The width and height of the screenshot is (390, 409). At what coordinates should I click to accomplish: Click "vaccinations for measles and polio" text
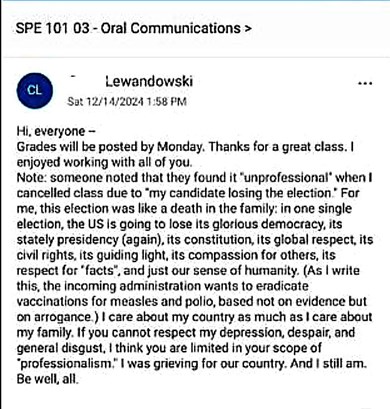pos(116,301)
